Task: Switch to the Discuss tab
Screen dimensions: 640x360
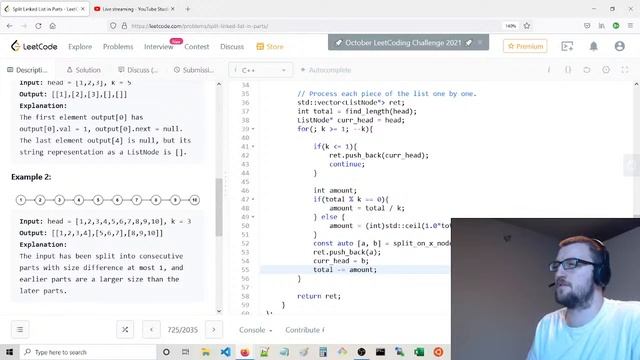Action: 138,70
